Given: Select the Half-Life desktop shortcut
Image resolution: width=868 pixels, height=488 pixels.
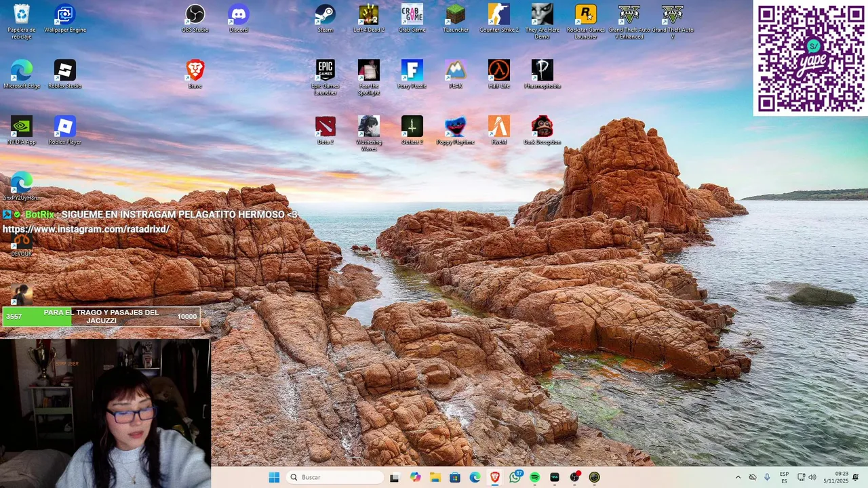Looking at the screenshot, I should (499, 75).
